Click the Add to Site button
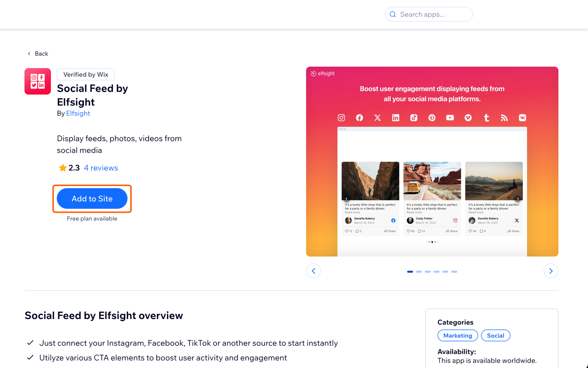Screen dimensions: 588x368 92,199
